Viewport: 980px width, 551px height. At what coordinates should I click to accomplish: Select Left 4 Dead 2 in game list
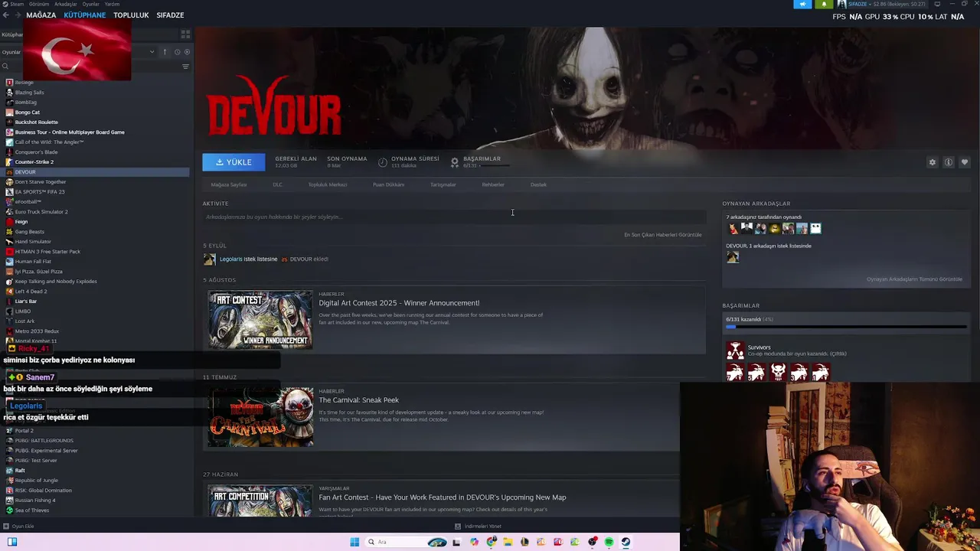(31, 292)
